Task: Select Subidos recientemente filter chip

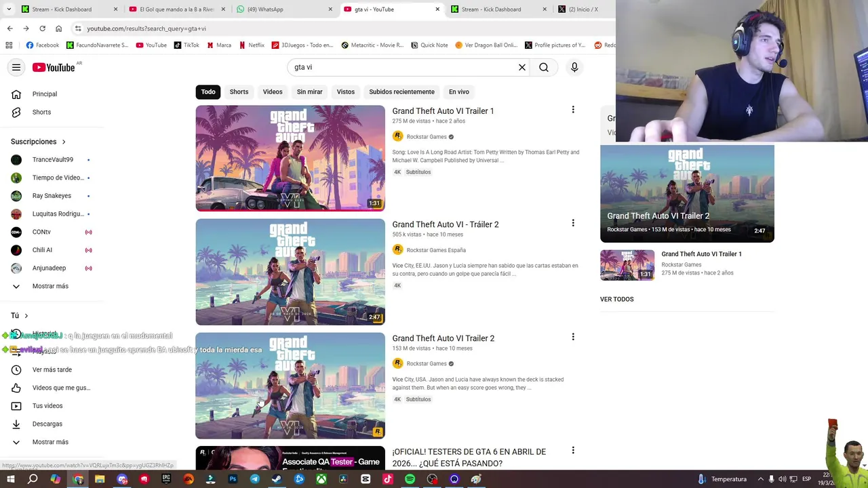Action: point(401,91)
